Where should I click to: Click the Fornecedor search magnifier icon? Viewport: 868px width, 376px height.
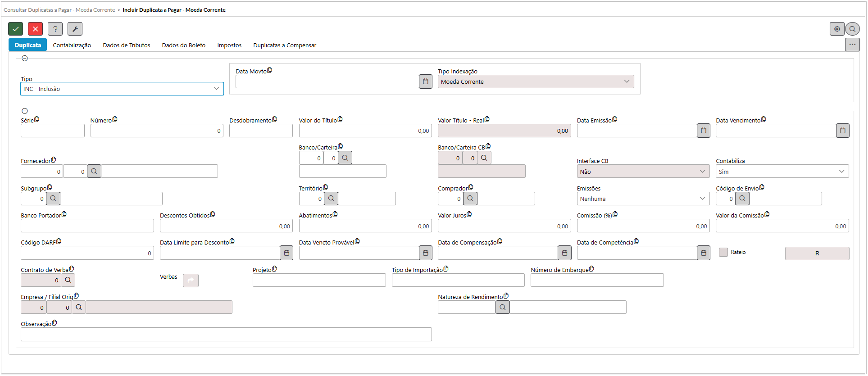[x=94, y=172]
